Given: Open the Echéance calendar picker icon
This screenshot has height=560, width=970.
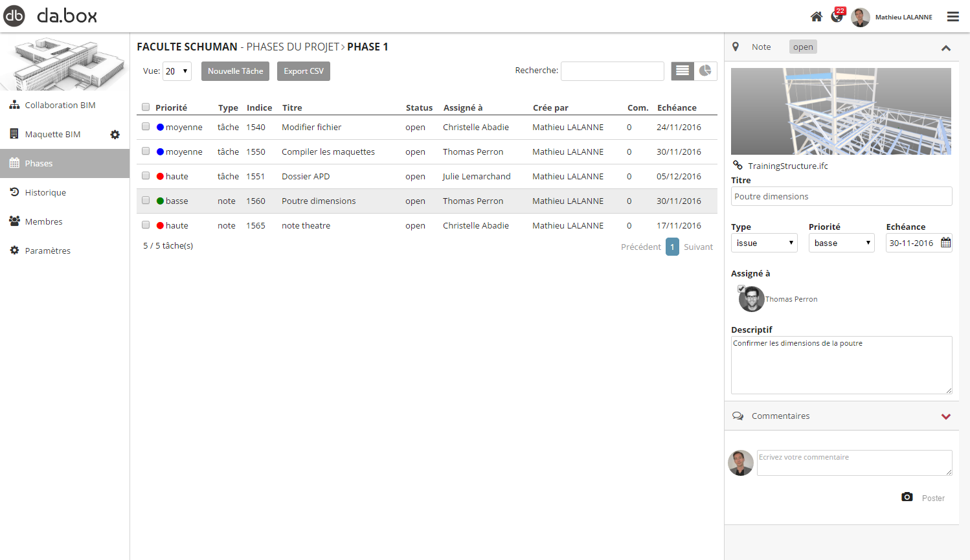Looking at the screenshot, I should tap(945, 243).
